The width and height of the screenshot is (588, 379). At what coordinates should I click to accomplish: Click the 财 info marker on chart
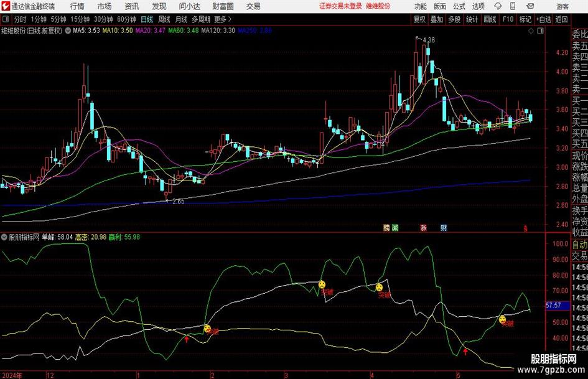pos(444,228)
